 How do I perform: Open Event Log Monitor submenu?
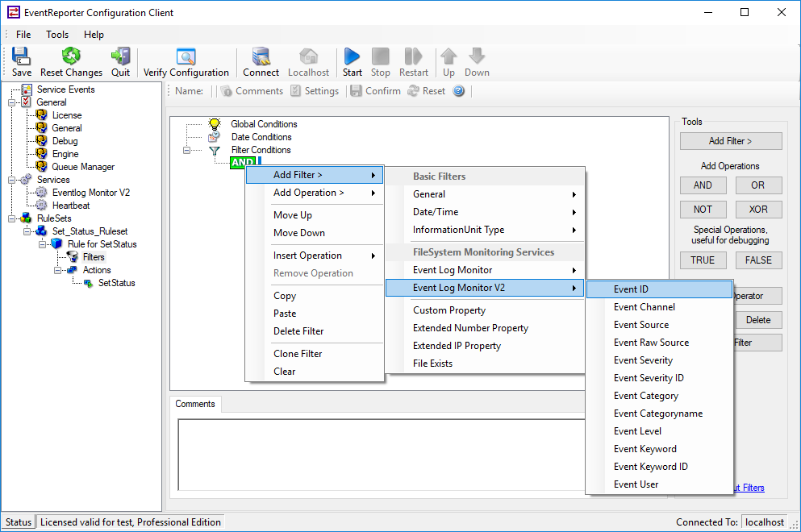[484, 270]
